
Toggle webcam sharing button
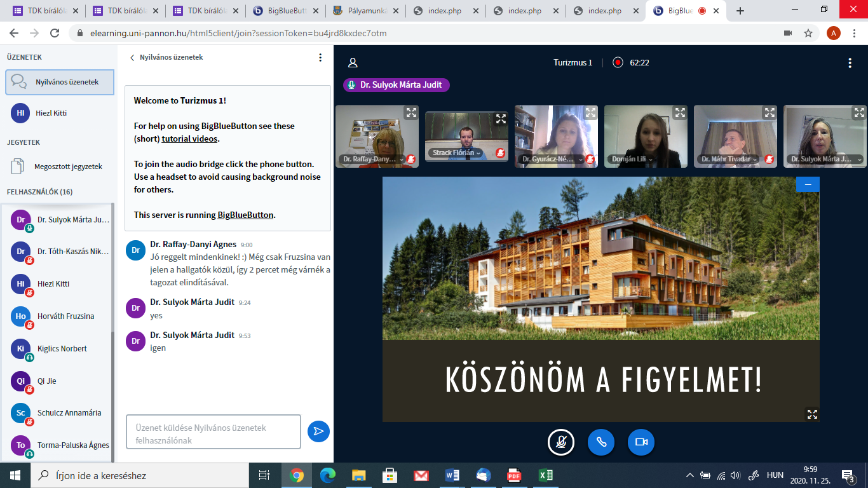(641, 442)
